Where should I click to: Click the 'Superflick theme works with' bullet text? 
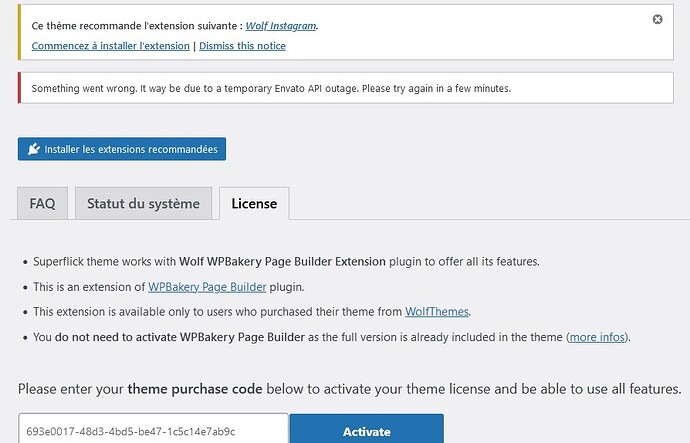click(105, 261)
